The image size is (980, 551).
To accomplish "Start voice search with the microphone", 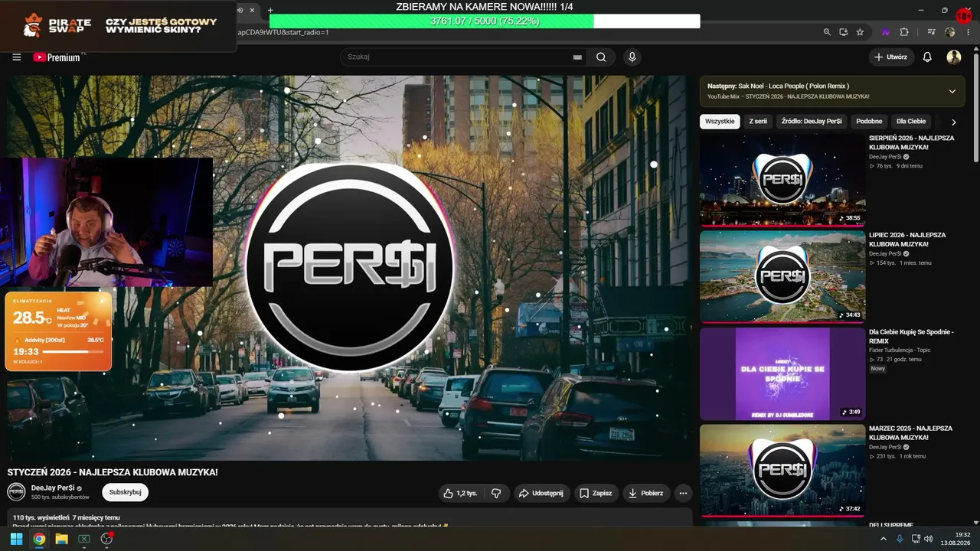I will coord(632,57).
